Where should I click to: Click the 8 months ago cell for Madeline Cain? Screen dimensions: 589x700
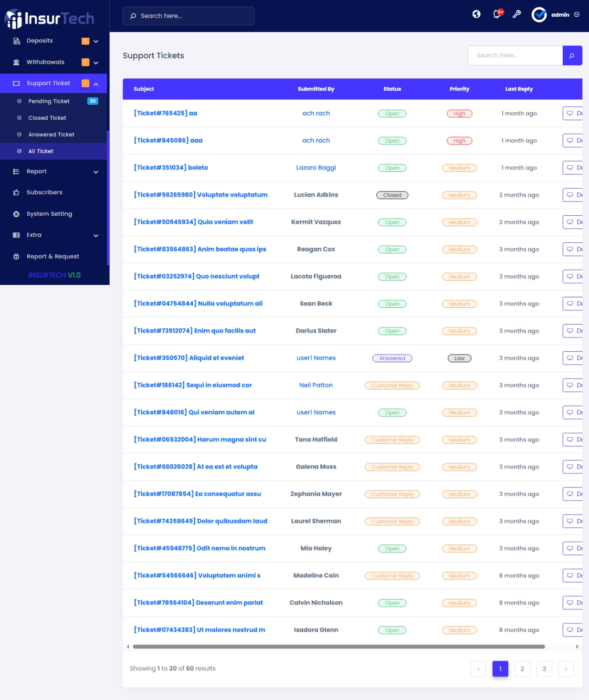pos(519,575)
